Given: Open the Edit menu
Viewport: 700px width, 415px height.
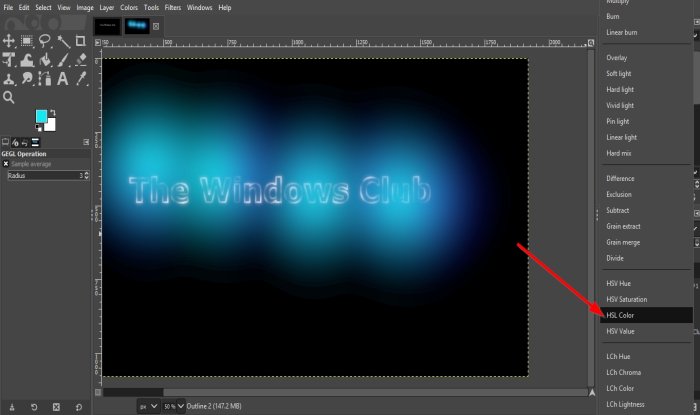Looking at the screenshot, I should 24,8.
